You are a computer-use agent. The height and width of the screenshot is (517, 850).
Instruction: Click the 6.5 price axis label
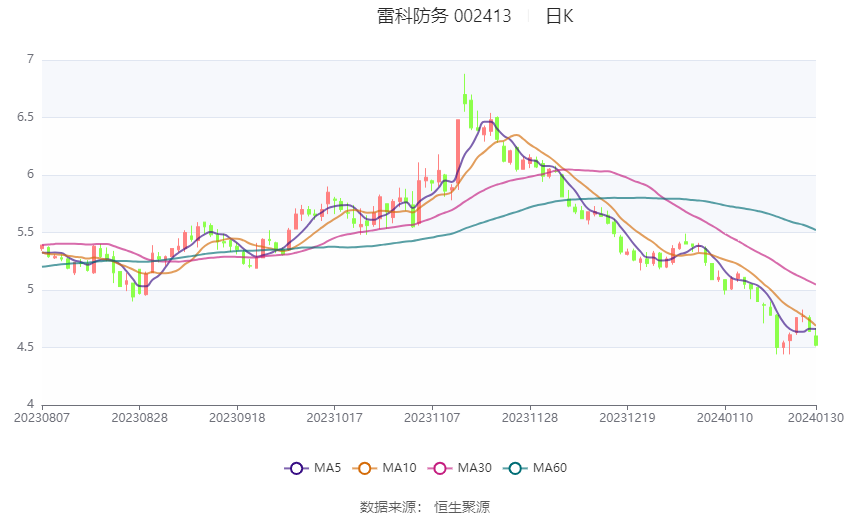(x=25, y=117)
